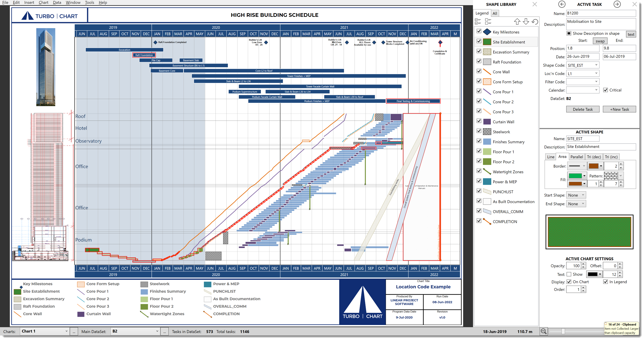
Task: Click the uncheck-all shapes icon
Action: click(488, 22)
